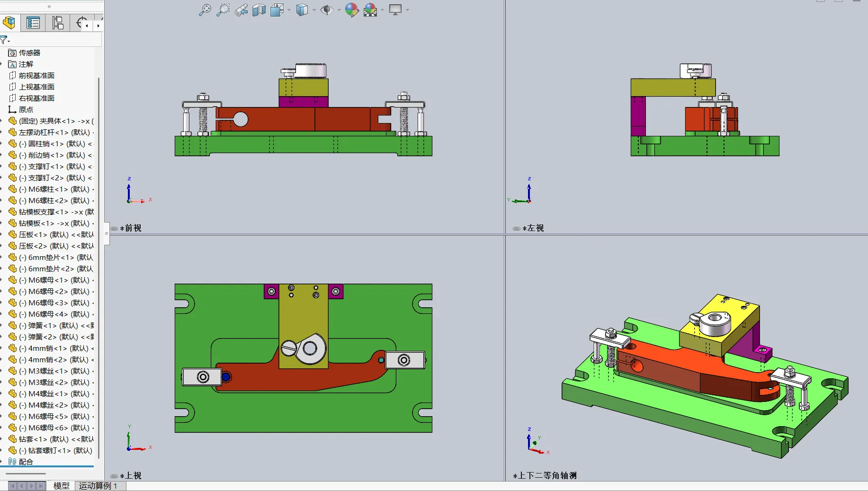Select the 钻模板<1> component
Screen dimensions: 868x491
coord(51,223)
